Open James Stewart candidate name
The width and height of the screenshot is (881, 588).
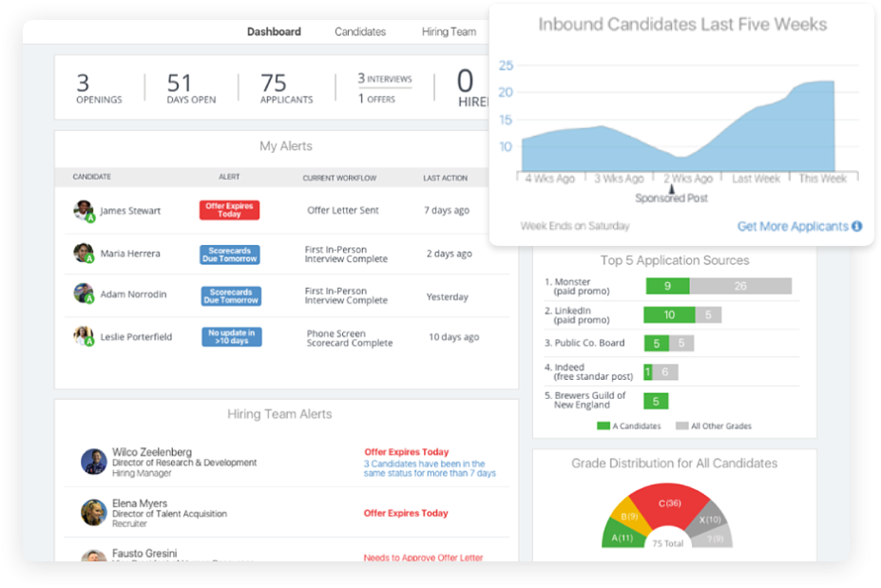[x=130, y=211]
